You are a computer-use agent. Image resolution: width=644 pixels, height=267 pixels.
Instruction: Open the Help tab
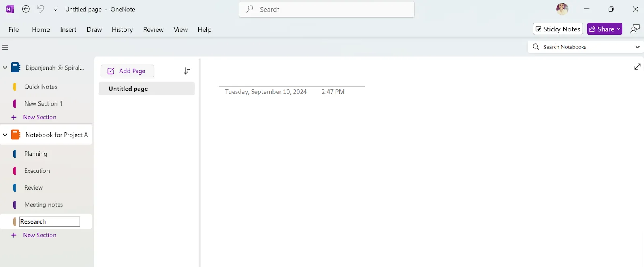click(x=204, y=29)
